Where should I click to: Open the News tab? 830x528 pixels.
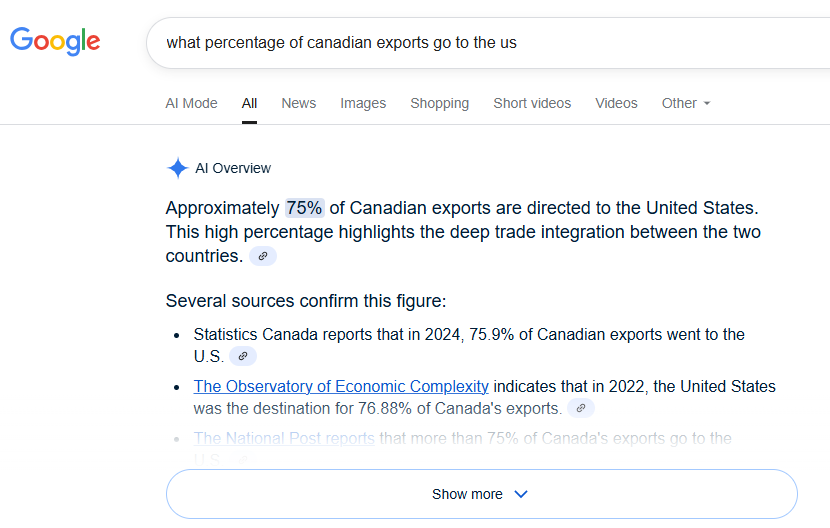299,103
